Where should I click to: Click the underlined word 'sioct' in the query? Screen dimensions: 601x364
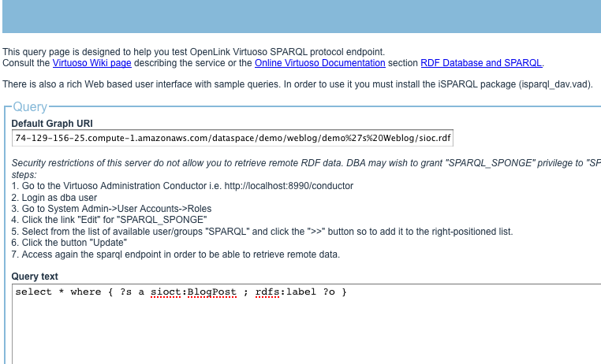pos(166,292)
